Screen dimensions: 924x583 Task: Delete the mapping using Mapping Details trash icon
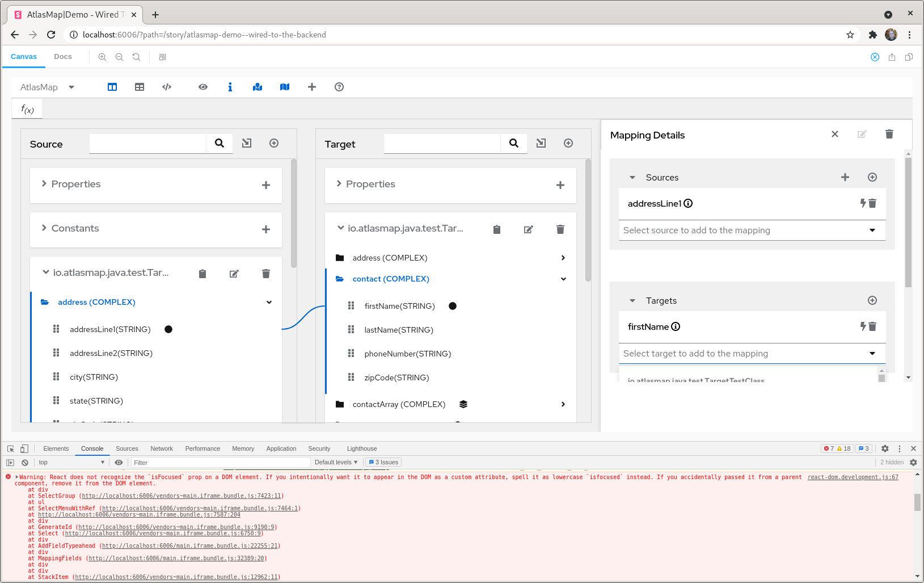click(889, 135)
